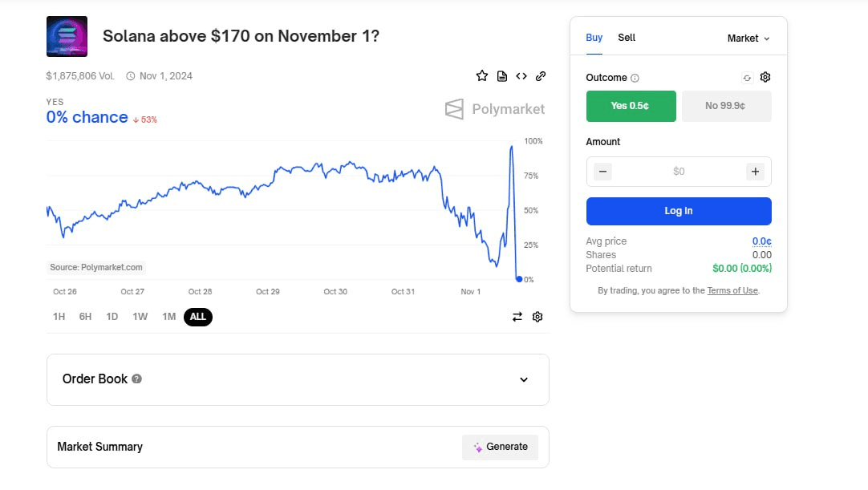Image resolution: width=868 pixels, height=490 pixels.
Task: Click the Potential return $0.00 (0.00%) value
Action: tap(742, 269)
